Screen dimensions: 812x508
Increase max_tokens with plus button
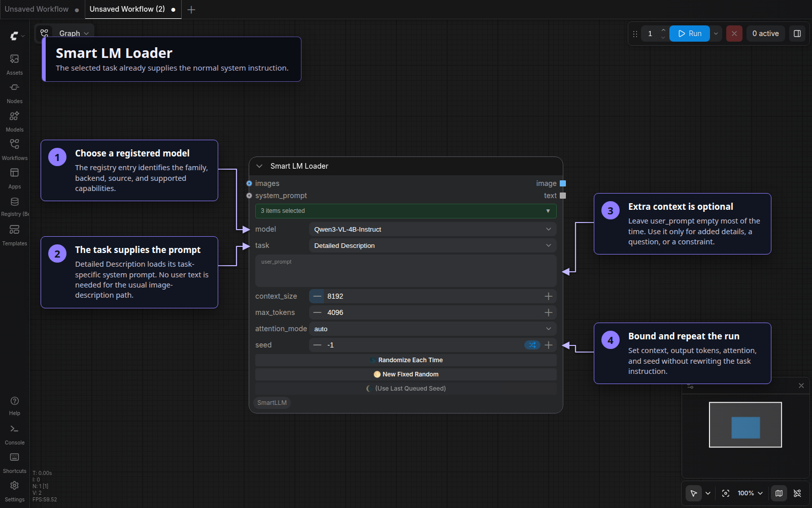click(x=549, y=312)
